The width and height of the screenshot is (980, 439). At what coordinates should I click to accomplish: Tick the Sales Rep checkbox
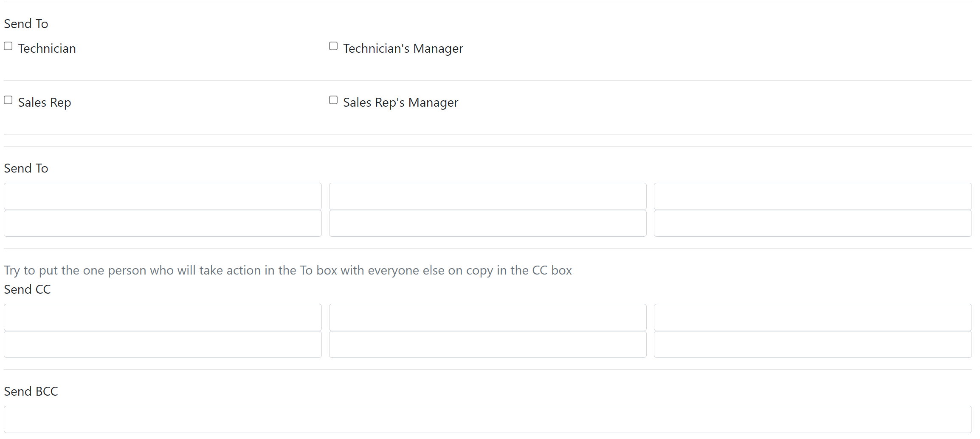pos(8,100)
